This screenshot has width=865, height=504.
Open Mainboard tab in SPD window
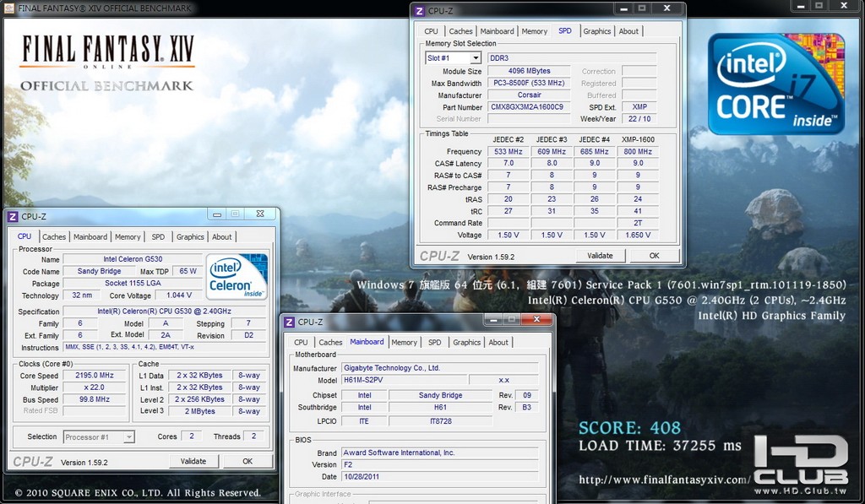pyautogui.click(x=497, y=31)
